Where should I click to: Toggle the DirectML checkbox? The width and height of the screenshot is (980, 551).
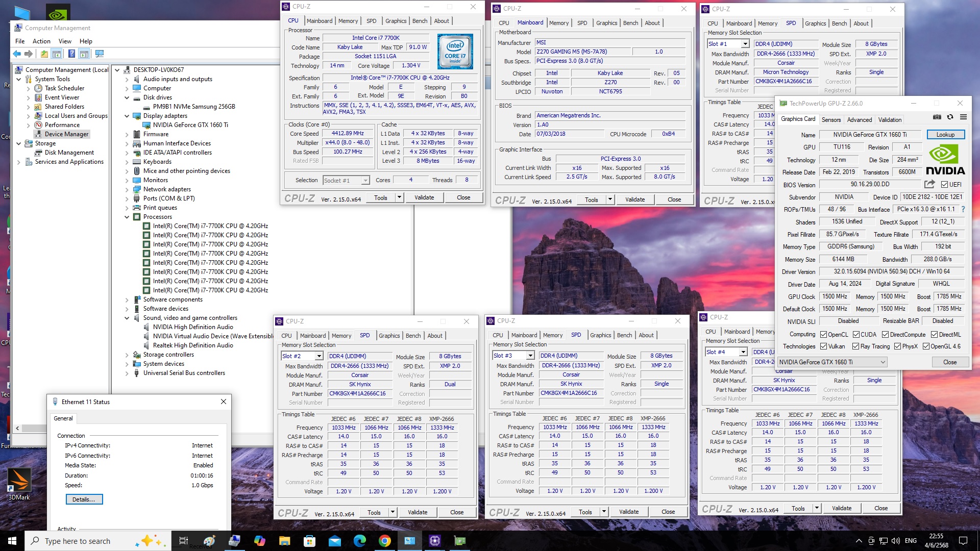934,335
